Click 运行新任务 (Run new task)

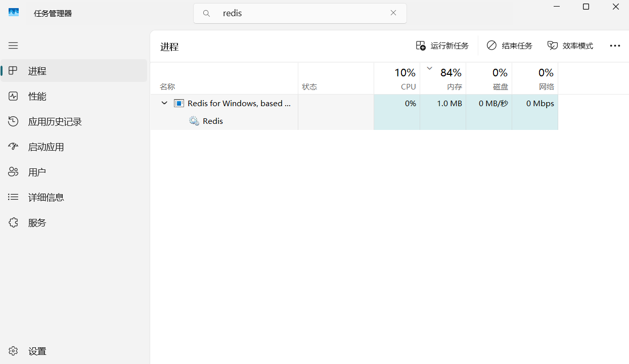442,46
